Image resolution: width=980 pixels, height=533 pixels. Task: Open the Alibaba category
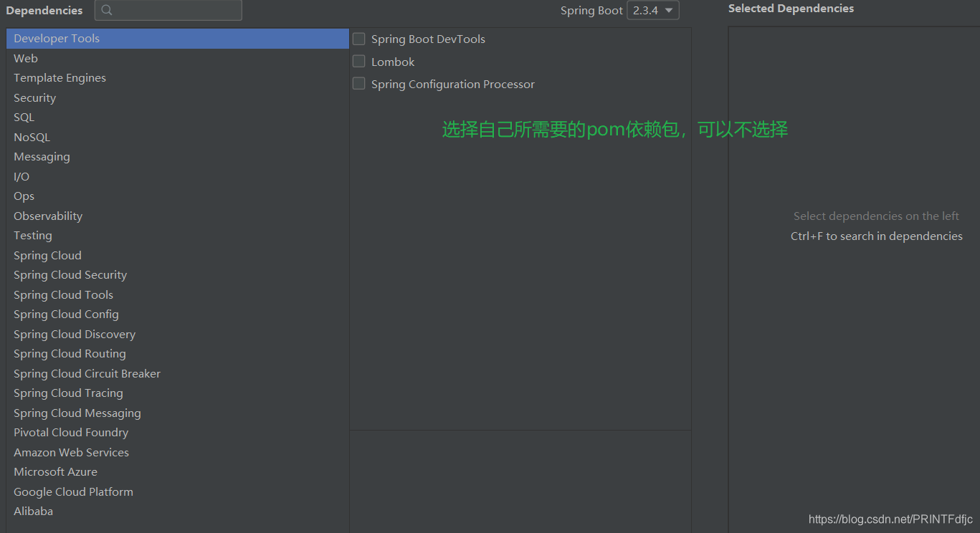177,512
